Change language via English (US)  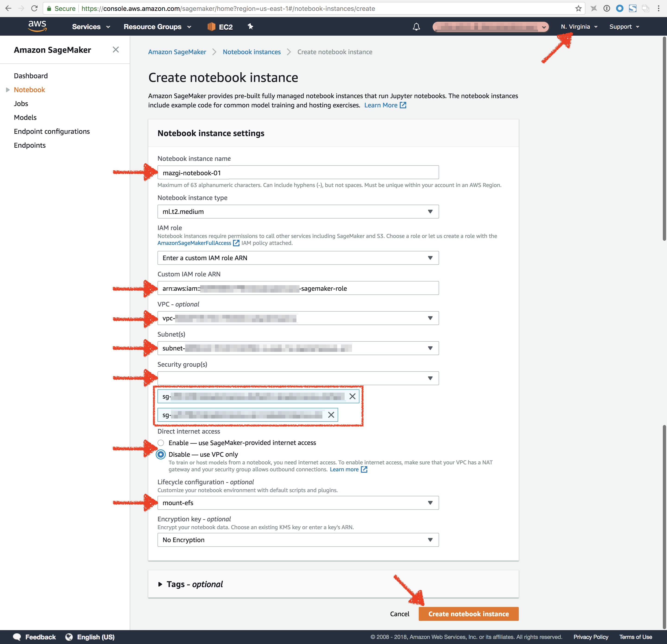tap(96, 637)
